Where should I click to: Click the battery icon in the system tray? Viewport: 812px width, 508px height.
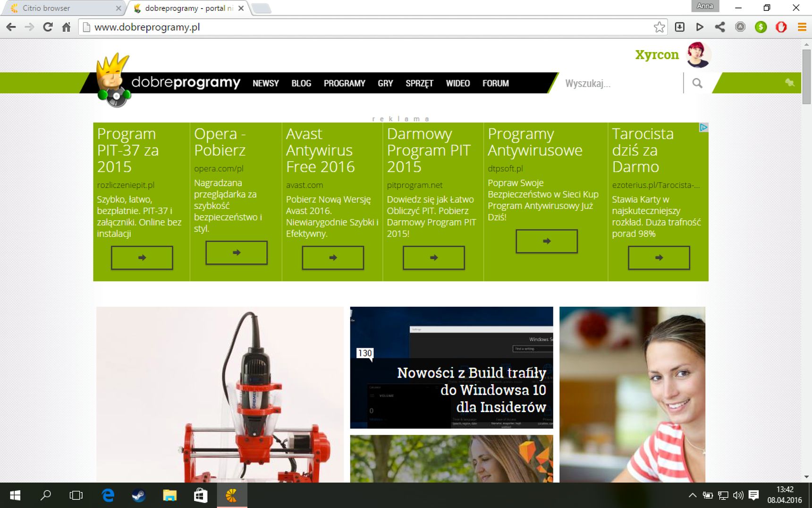(708, 495)
